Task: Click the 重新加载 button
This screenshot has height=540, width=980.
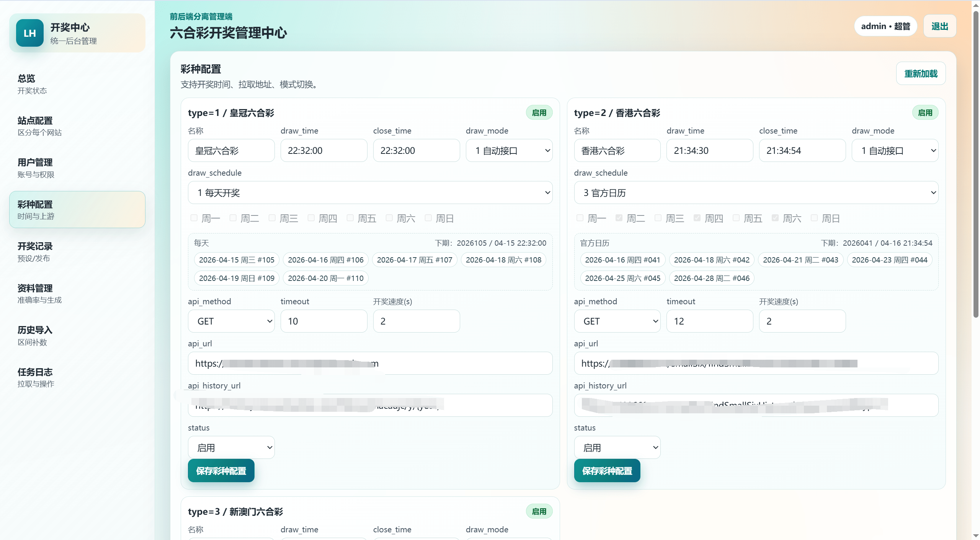Action: point(921,73)
